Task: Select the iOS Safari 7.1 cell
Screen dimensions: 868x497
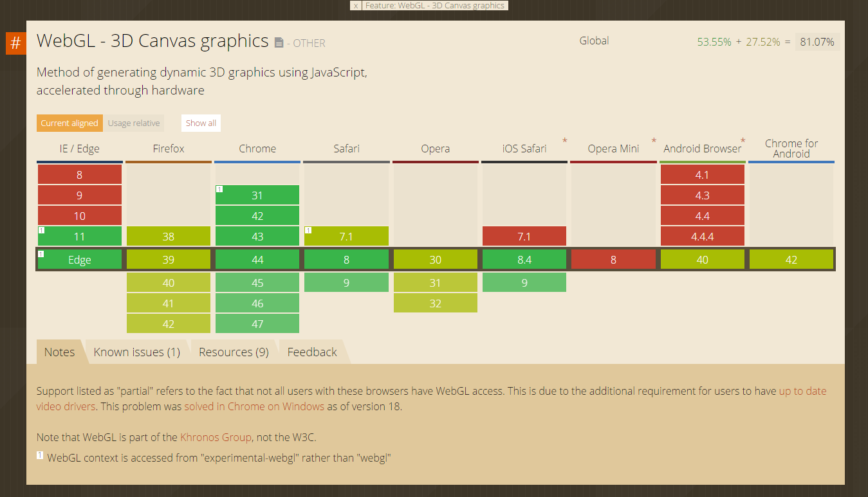Action: click(x=524, y=236)
